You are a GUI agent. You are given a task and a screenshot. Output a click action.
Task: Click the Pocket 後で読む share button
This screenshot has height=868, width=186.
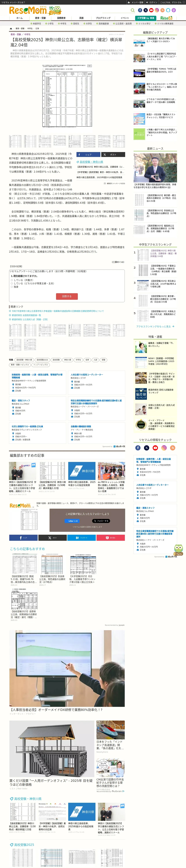pos(110,538)
